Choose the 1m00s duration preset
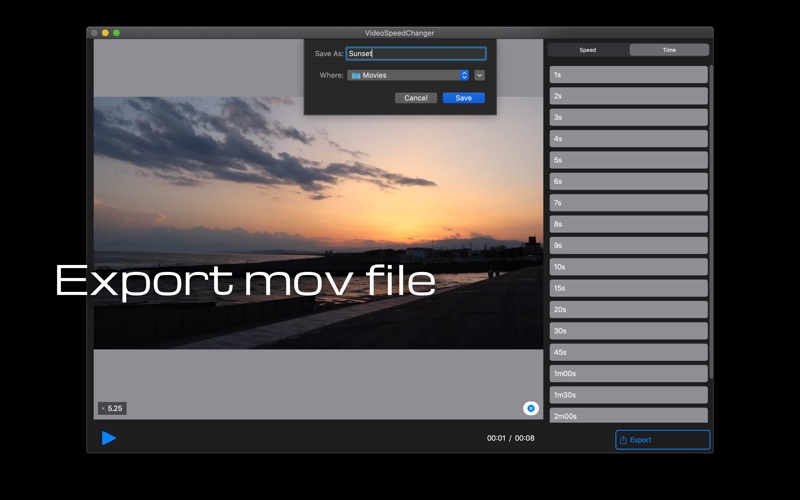The height and width of the screenshot is (500, 800). pyautogui.click(x=629, y=373)
